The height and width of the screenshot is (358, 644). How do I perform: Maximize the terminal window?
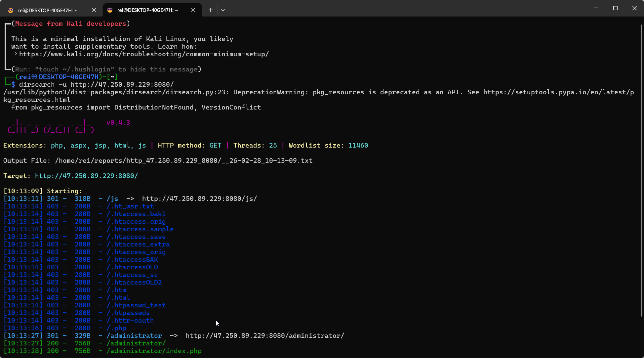pyautogui.click(x=615, y=8)
